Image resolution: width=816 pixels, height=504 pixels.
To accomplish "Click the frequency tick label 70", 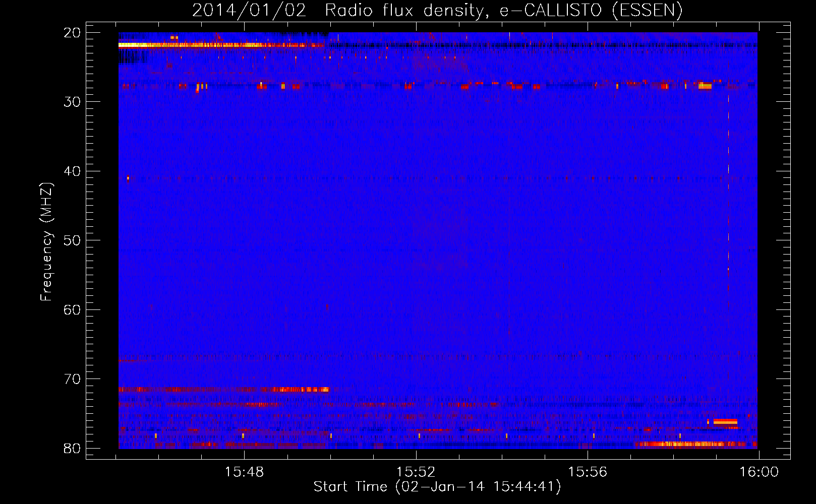I will coord(73,379).
